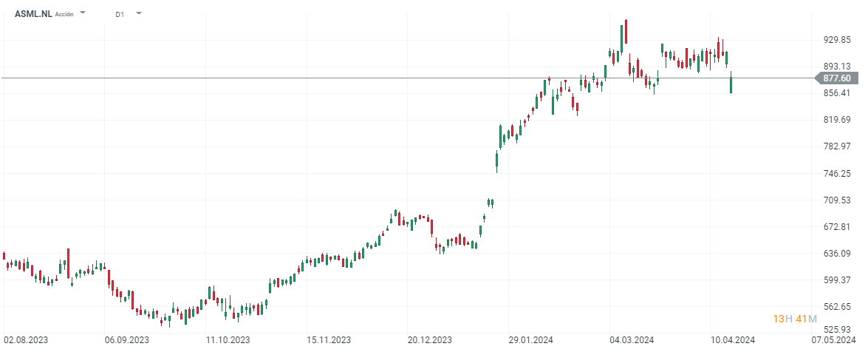Screen dimensions: 868x352
Task: Select the 15.11.2023 date on time axis
Action: coord(329,340)
